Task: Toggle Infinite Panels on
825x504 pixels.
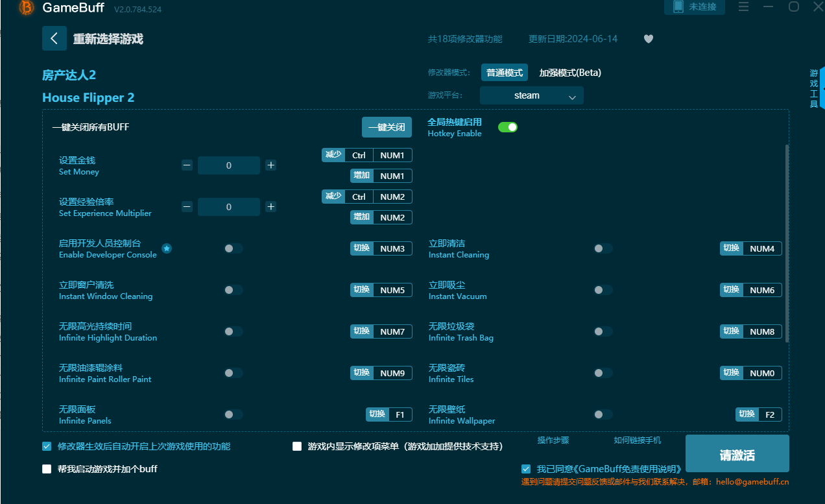Action: [x=233, y=414]
